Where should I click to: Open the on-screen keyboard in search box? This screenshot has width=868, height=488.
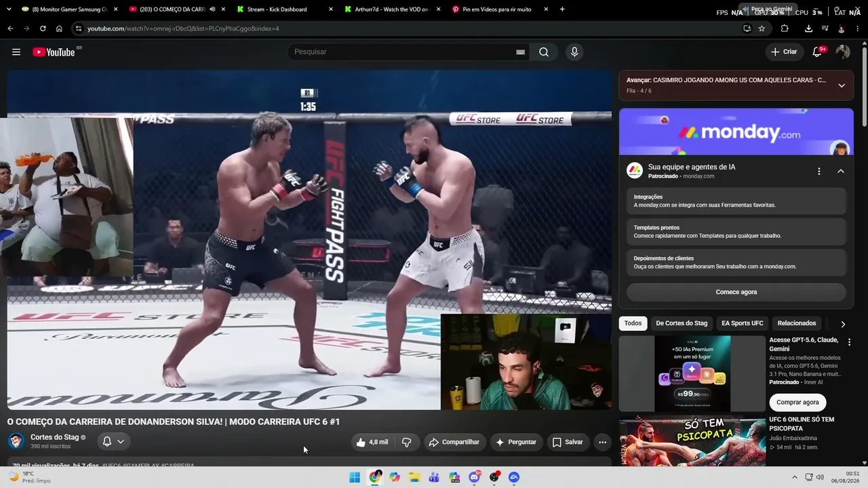pyautogui.click(x=520, y=52)
